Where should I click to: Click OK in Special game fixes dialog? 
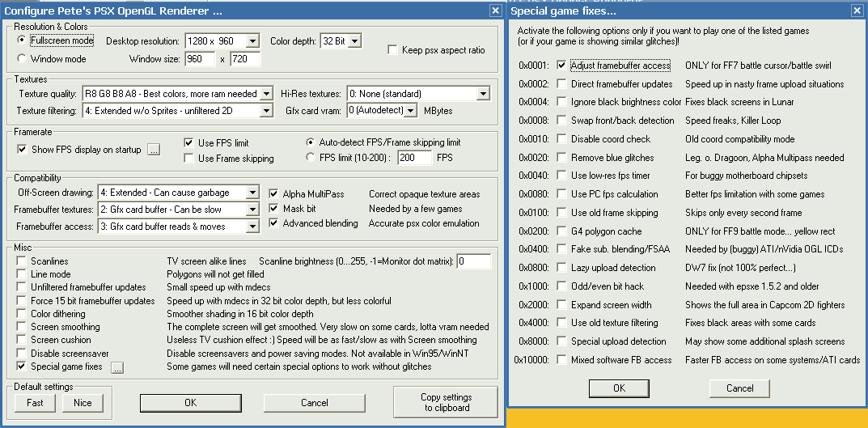pyautogui.click(x=619, y=388)
